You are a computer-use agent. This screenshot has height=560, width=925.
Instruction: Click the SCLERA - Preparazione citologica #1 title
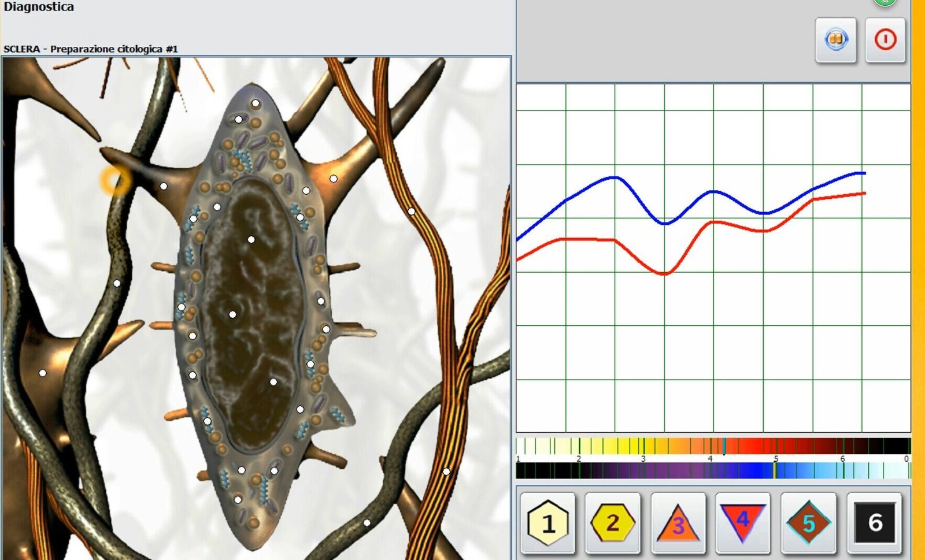[91, 49]
